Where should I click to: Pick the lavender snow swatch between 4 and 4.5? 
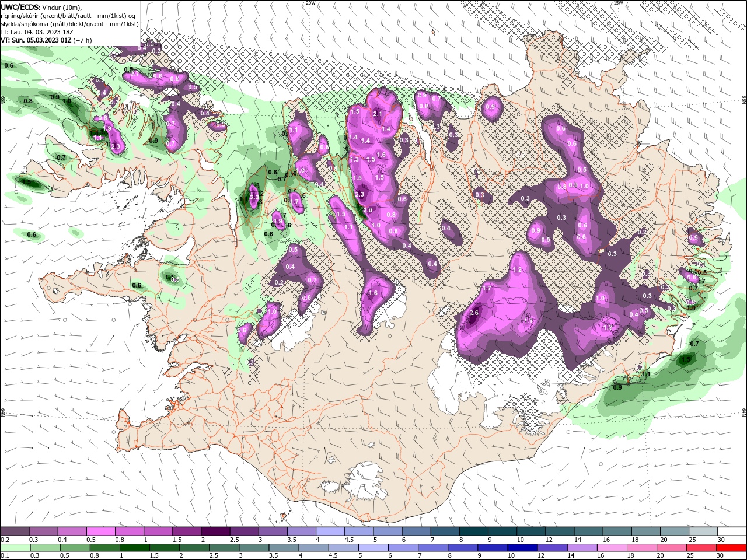click(330, 531)
